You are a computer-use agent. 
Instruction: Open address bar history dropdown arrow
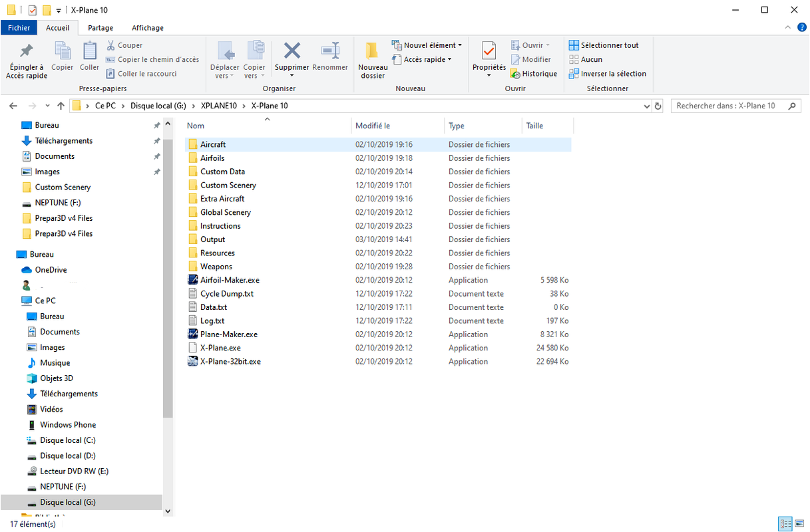[x=647, y=106]
